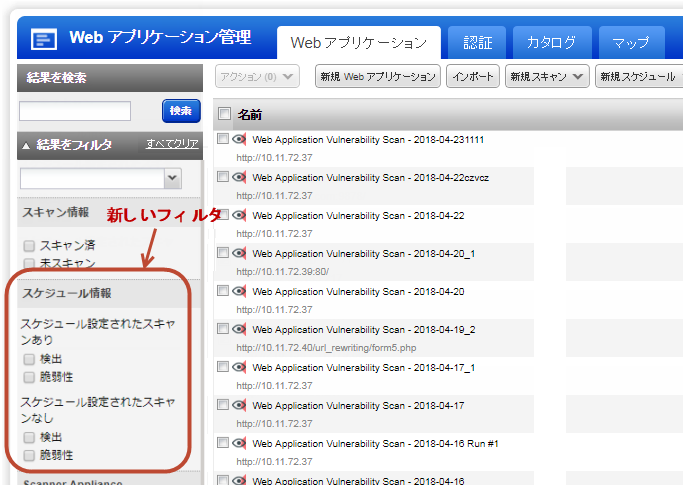Open the アクション (0) dropdown
Image resolution: width=683 pixels, height=485 pixels.
click(257, 76)
